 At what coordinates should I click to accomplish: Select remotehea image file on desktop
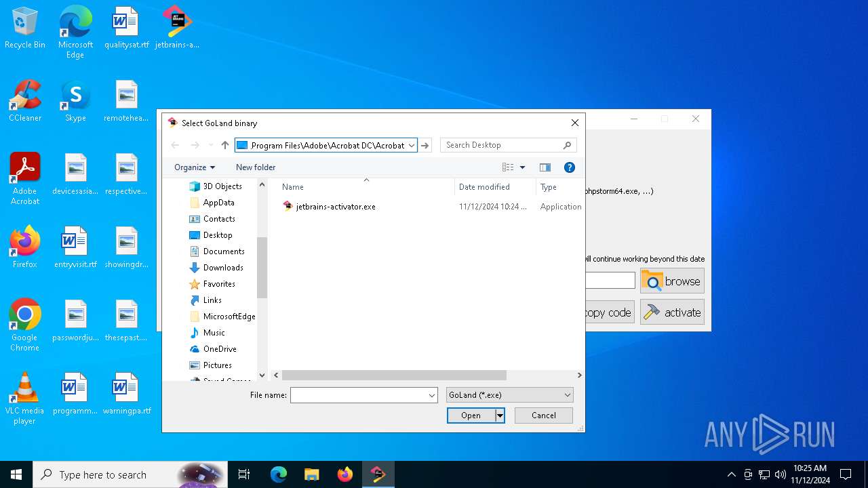(126, 102)
